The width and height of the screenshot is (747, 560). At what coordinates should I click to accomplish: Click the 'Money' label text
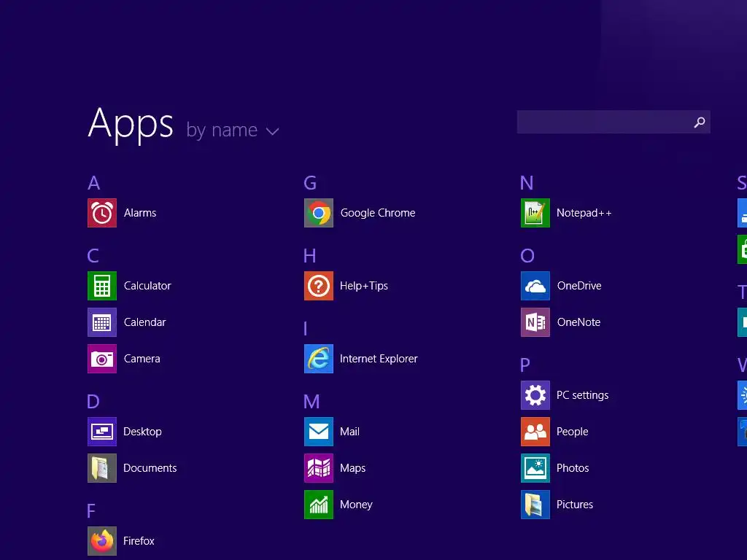[356, 505]
